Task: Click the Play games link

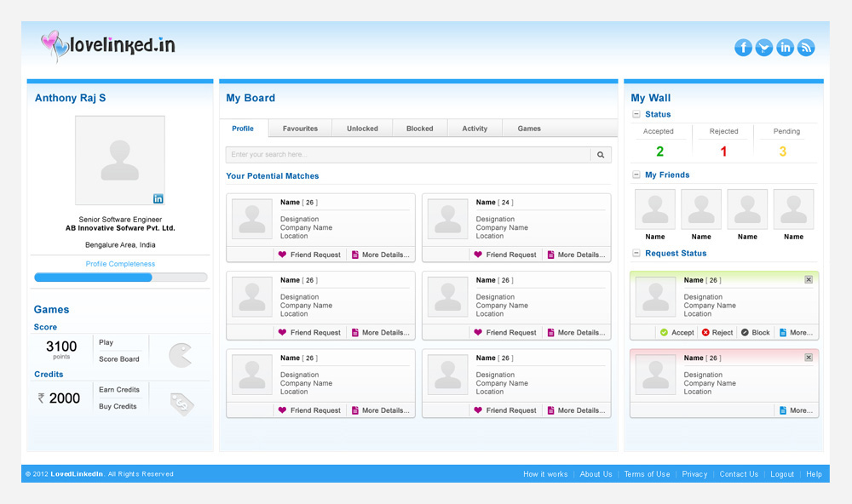Action: 106,343
